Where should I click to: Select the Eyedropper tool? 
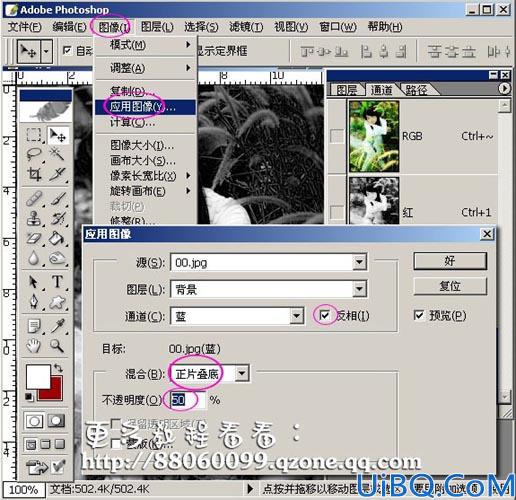click(57, 326)
